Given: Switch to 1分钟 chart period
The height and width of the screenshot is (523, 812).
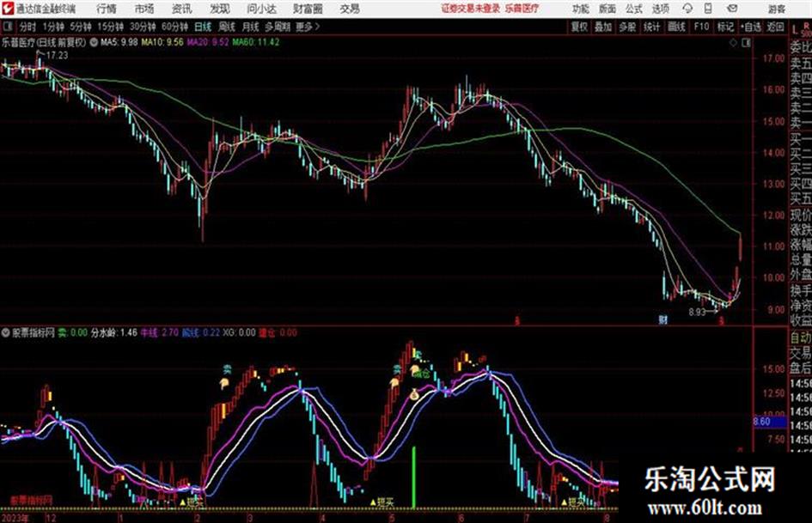Looking at the screenshot, I should coord(53,27).
